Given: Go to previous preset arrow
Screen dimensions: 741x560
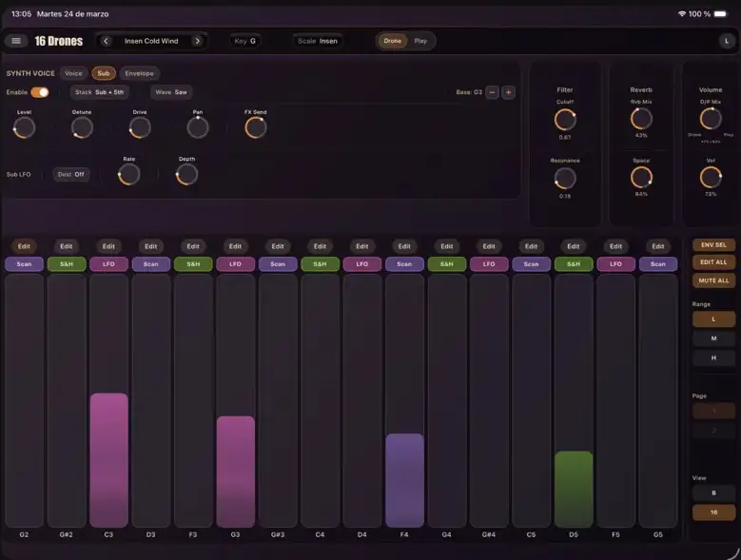Looking at the screenshot, I should [106, 41].
